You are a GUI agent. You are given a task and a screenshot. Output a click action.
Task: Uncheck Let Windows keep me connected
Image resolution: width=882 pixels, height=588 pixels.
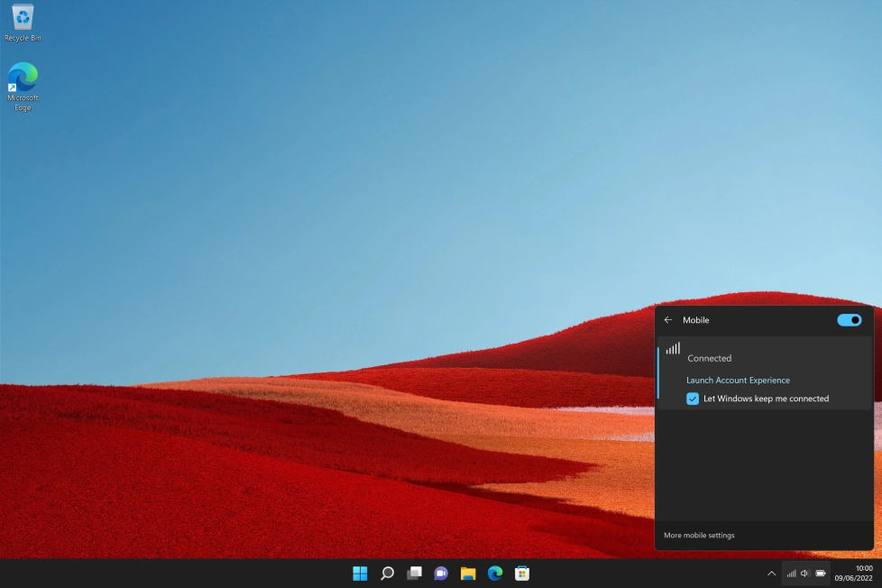pyautogui.click(x=693, y=399)
